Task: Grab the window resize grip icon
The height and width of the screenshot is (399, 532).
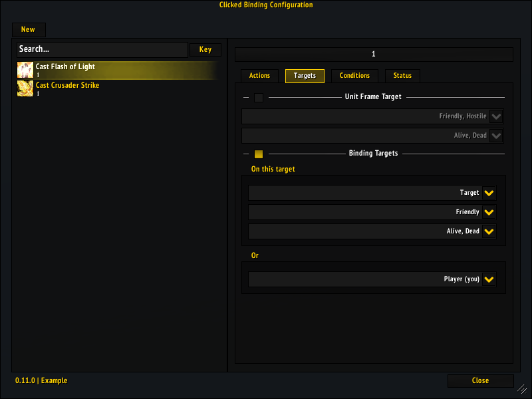Action: coord(522,389)
